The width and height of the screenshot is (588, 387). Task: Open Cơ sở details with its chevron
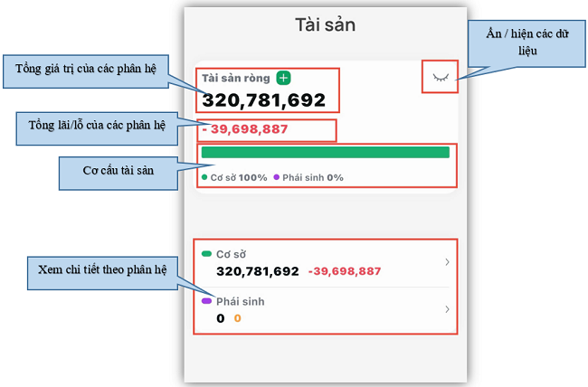pyautogui.click(x=447, y=261)
